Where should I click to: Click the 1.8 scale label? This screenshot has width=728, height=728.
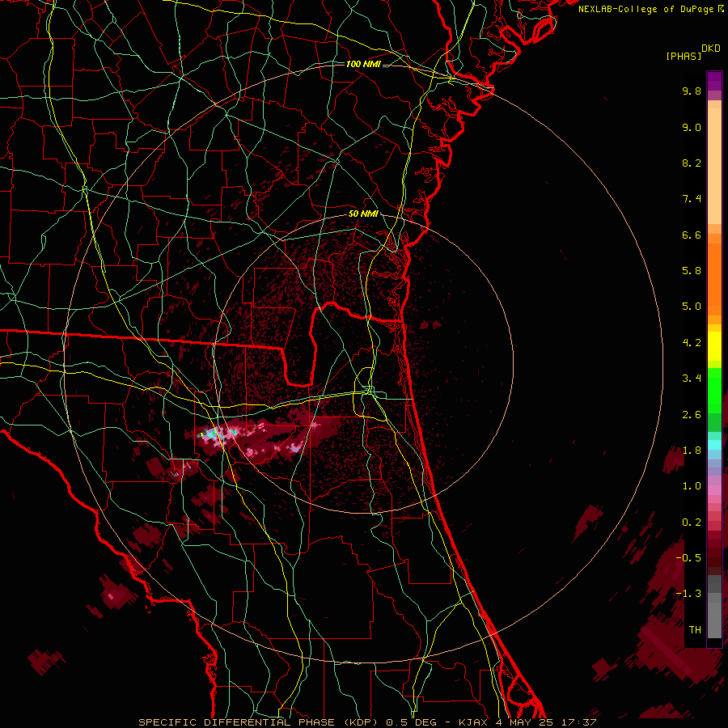[x=692, y=451]
